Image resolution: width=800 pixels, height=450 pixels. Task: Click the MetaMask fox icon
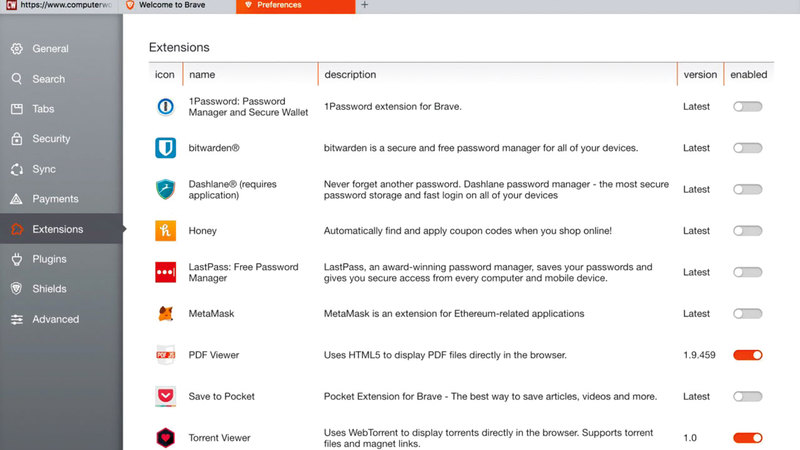pos(165,314)
